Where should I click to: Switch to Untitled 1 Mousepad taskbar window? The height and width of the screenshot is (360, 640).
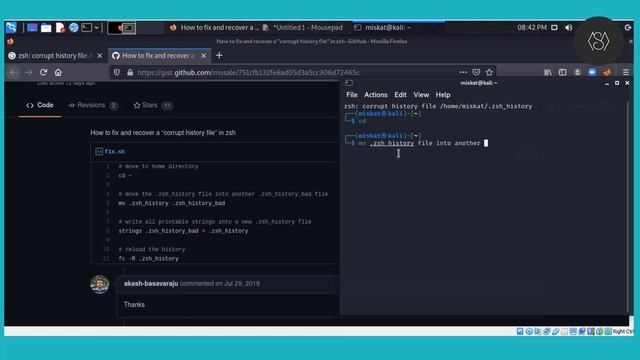click(302, 27)
